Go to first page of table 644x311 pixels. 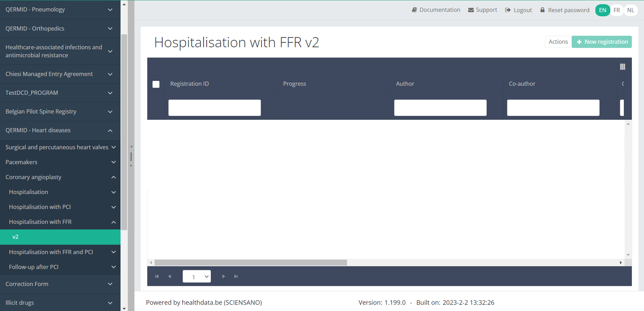157,276
